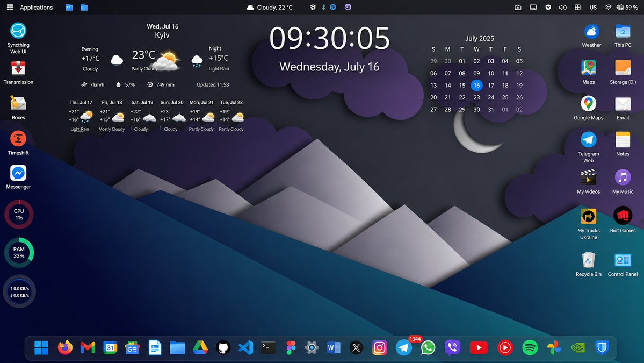Select the highlighted date 16 in the calendar

[476, 86]
